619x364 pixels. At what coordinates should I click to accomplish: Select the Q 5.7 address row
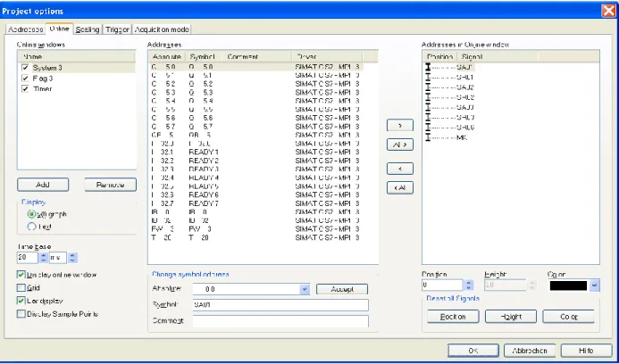255,127
